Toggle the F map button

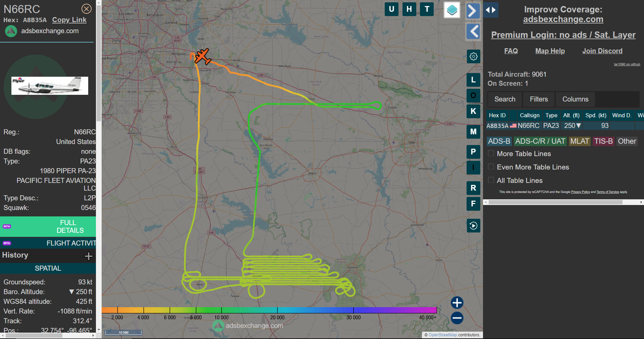[x=473, y=204]
